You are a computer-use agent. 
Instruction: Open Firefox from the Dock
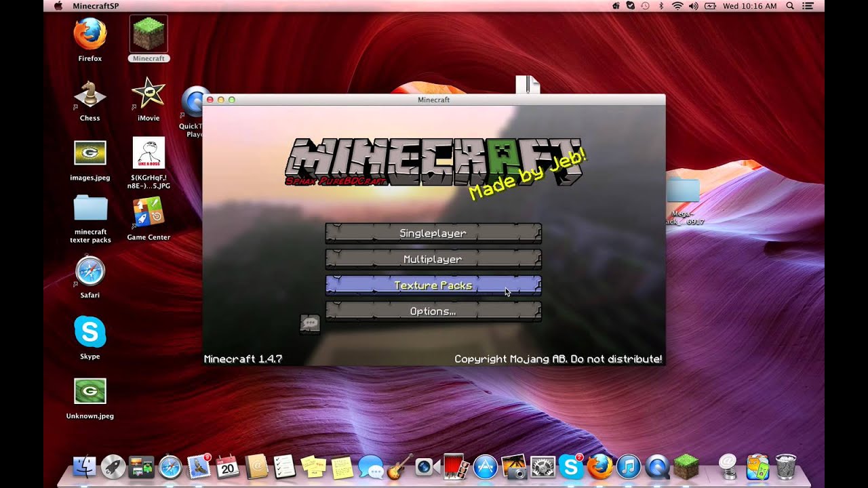click(600, 466)
